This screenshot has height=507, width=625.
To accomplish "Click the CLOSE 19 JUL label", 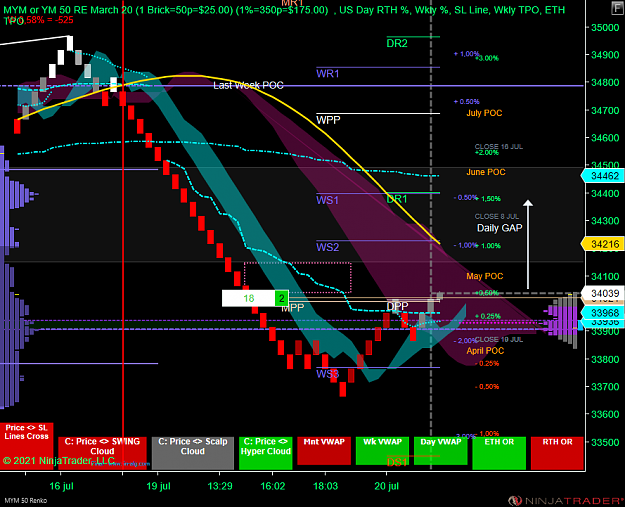I will tap(499, 340).
